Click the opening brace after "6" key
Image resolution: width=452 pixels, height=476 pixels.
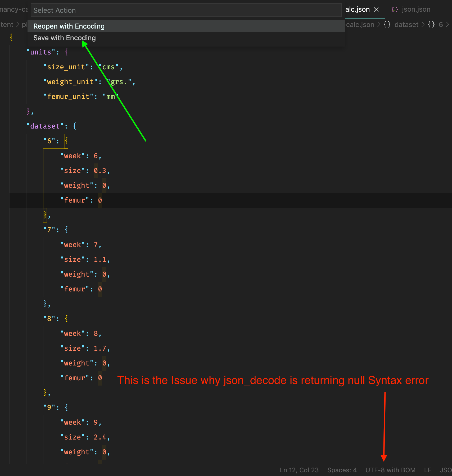(66, 141)
